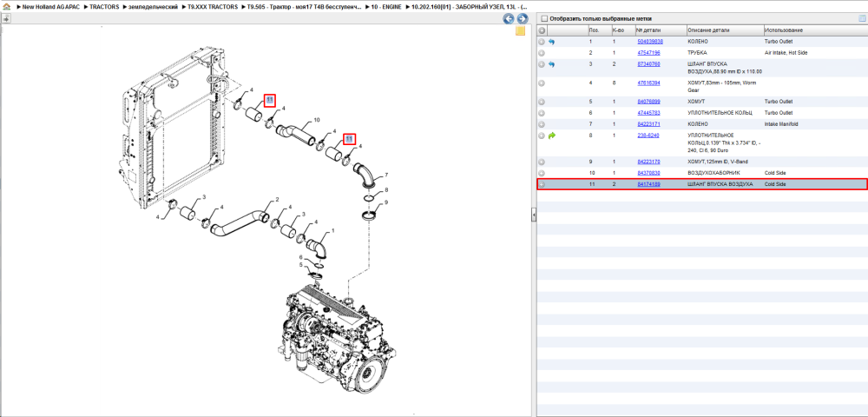The width and height of the screenshot is (868, 417).
Task: Select the 'ХОМУТ,125mm ID, V-Band' cell
Action: 718,162
